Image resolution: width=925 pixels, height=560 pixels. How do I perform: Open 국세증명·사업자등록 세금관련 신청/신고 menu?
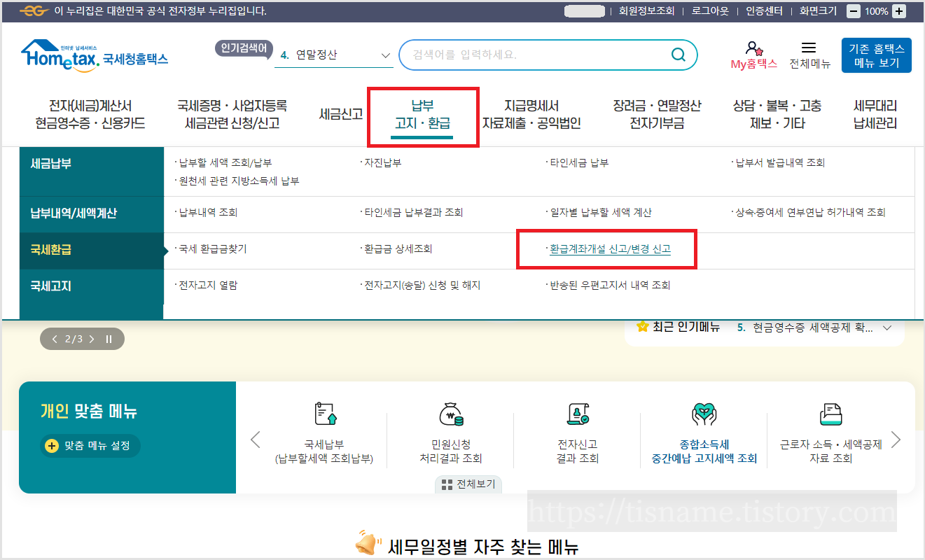[x=232, y=115]
